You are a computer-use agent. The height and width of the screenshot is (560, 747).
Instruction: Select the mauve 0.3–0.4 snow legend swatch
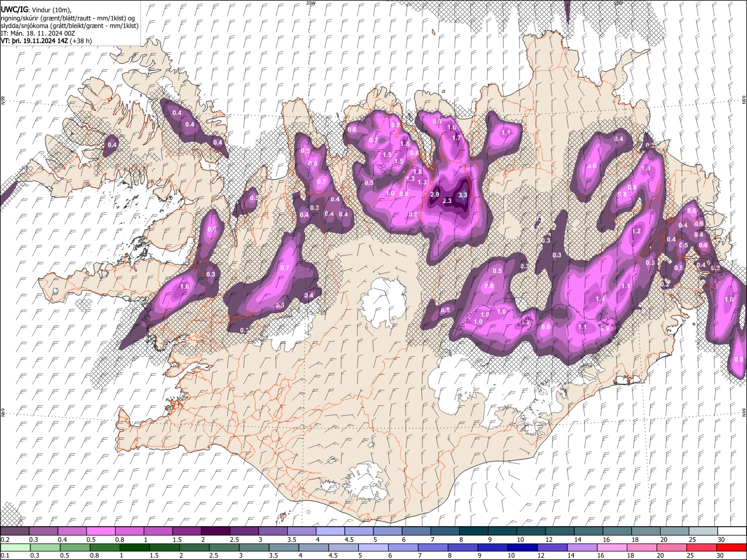pos(44,531)
